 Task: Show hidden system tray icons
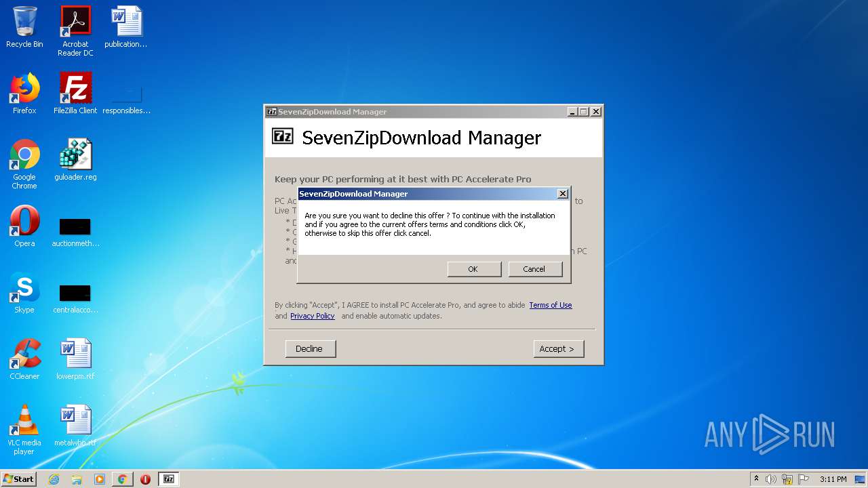click(757, 479)
